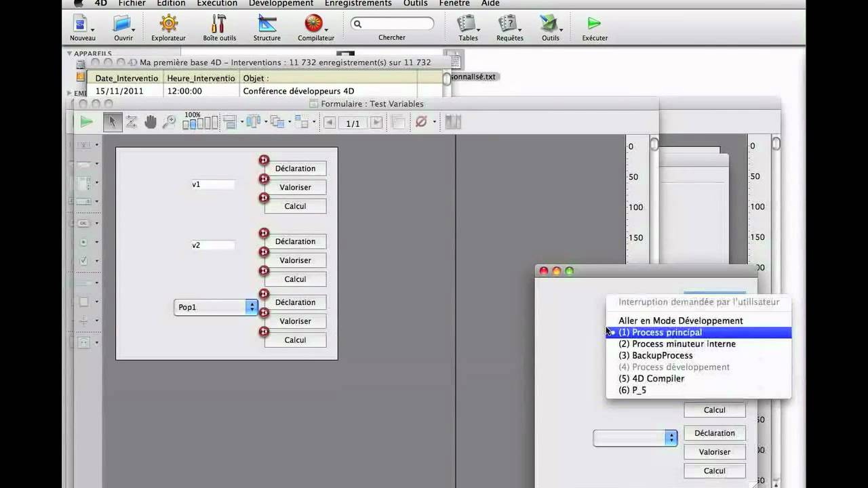Click the group objects icon

pyautogui.click(x=301, y=123)
